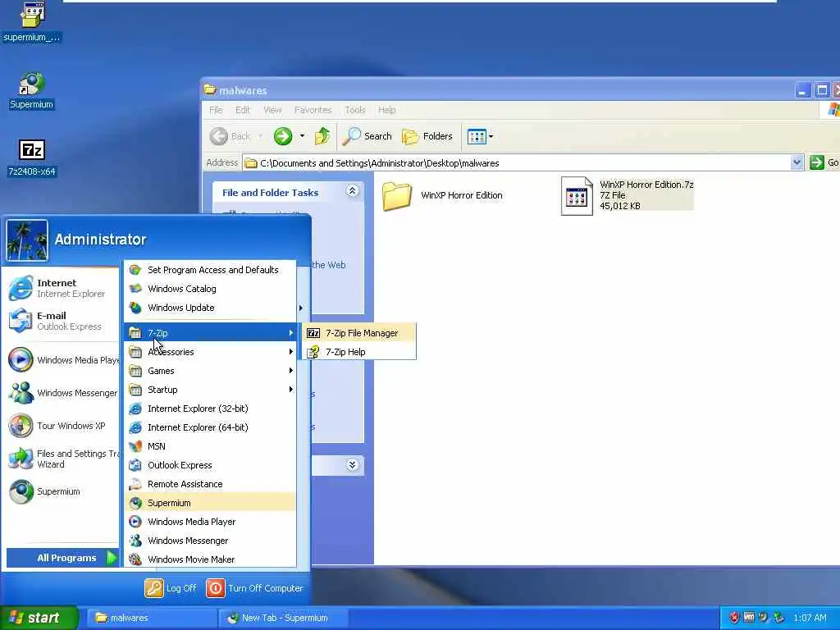Open File menu in malwares window
The width and height of the screenshot is (840, 630).
(x=216, y=110)
